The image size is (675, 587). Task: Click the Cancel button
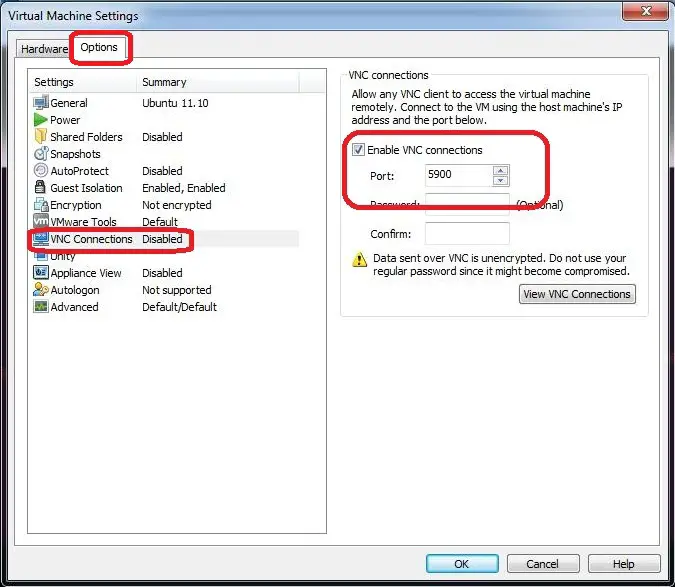pyautogui.click(x=543, y=564)
